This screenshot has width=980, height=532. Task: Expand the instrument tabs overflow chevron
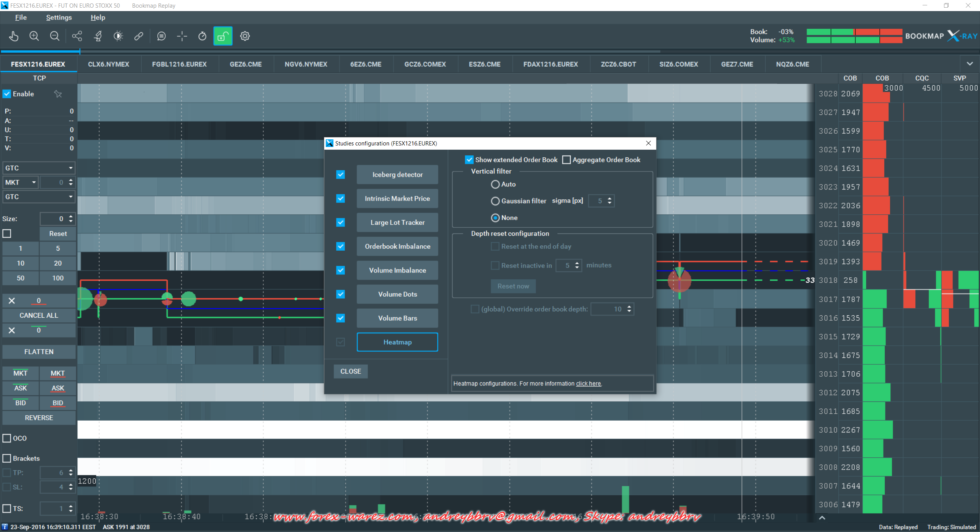[x=970, y=64]
